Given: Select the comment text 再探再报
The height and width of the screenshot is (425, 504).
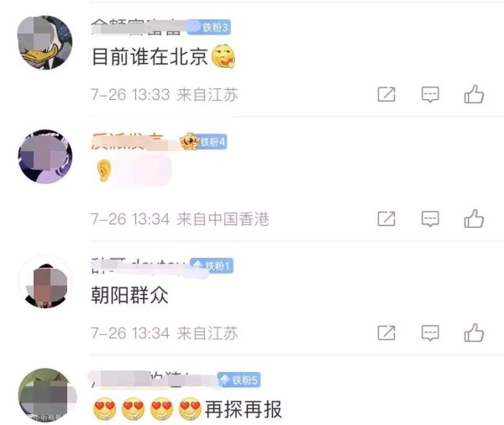Looking at the screenshot, I should (x=244, y=409).
